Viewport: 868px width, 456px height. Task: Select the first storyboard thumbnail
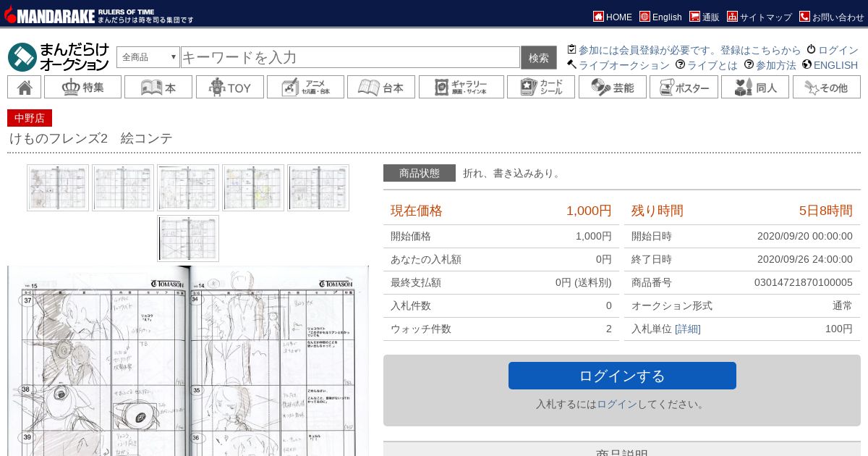pos(58,188)
